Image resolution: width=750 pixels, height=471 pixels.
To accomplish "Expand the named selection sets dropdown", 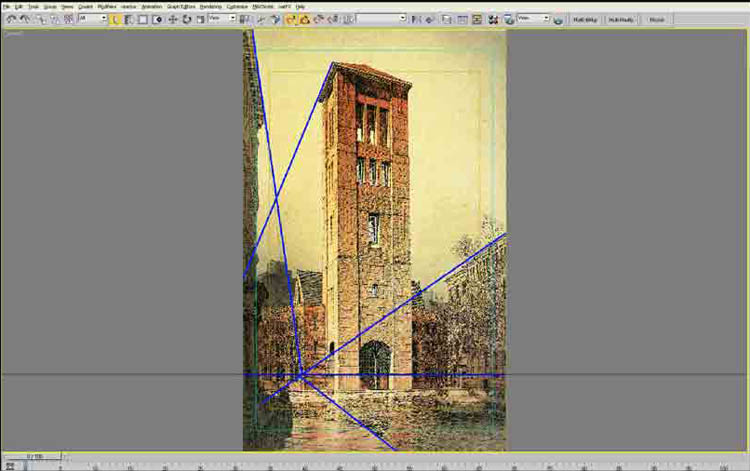I will click(x=382, y=19).
